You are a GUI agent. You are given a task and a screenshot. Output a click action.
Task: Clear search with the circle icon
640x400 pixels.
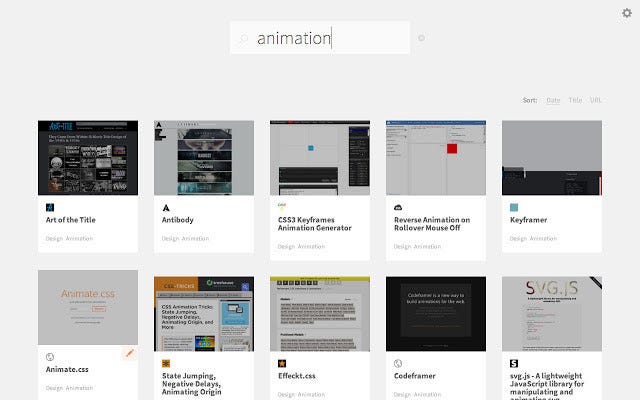[x=421, y=38]
